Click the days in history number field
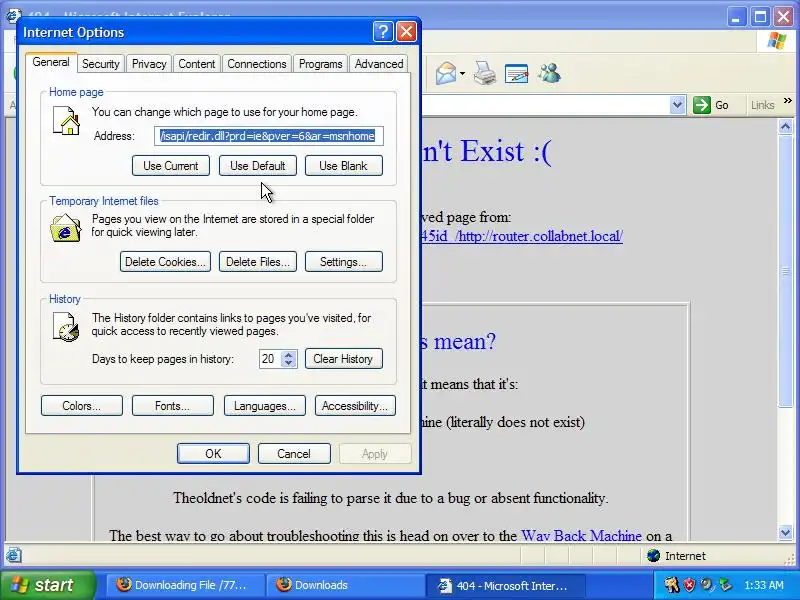This screenshot has width=800, height=600. (x=270, y=359)
